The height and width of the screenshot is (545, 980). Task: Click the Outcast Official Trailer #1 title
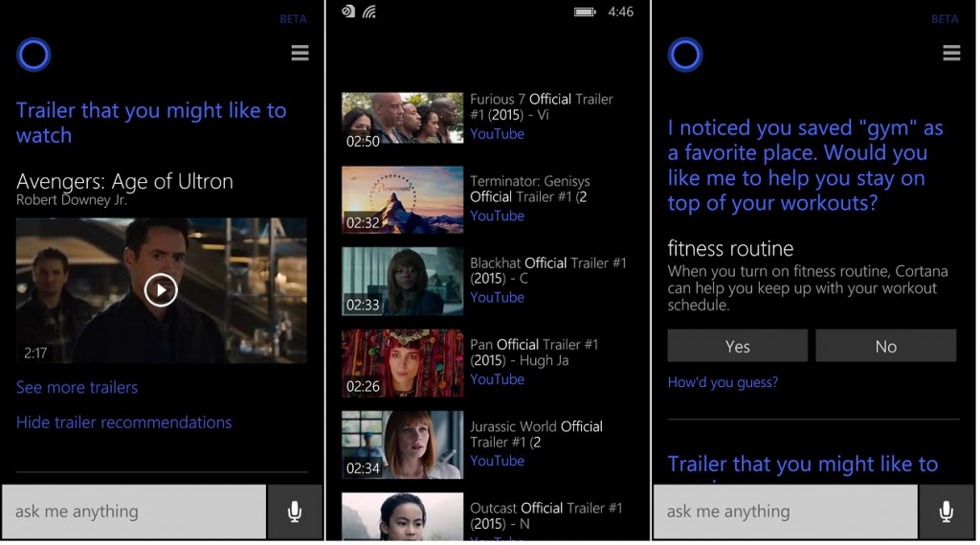tap(546, 516)
